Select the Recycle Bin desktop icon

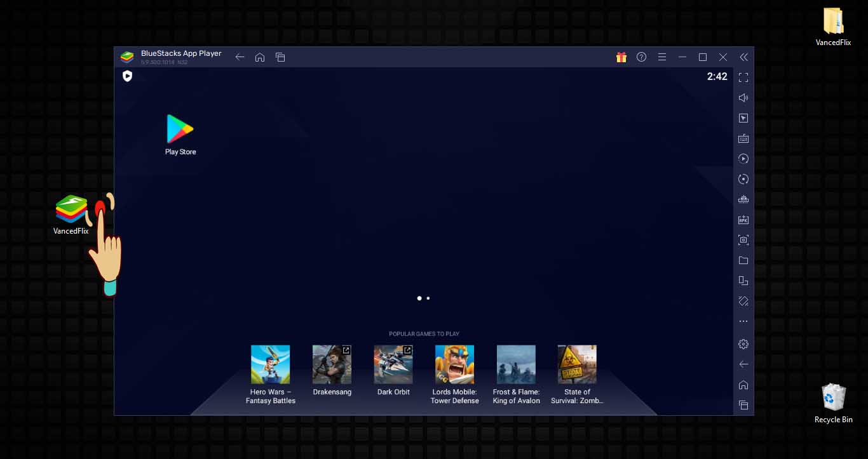833,403
